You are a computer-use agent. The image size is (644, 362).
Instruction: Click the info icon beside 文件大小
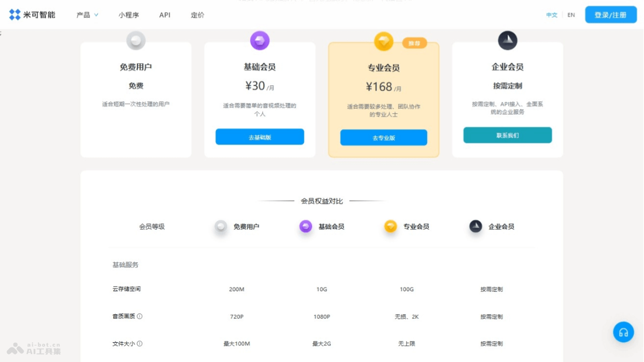pos(141,343)
